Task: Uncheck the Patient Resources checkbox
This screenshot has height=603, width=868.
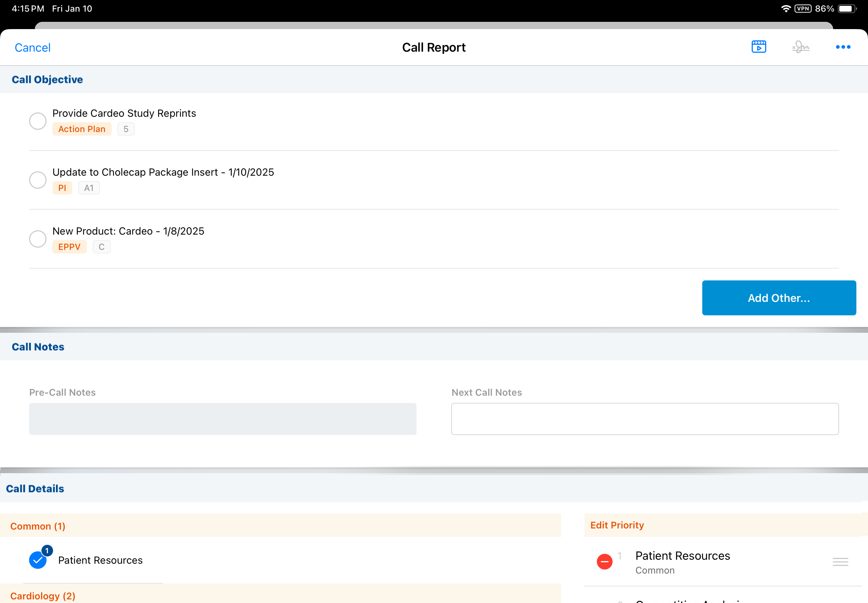Action: pyautogui.click(x=37, y=560)
